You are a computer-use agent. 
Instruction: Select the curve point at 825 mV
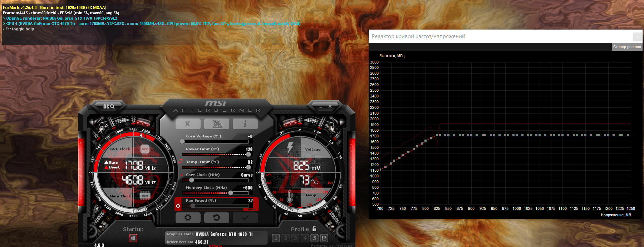pos(437,135)
